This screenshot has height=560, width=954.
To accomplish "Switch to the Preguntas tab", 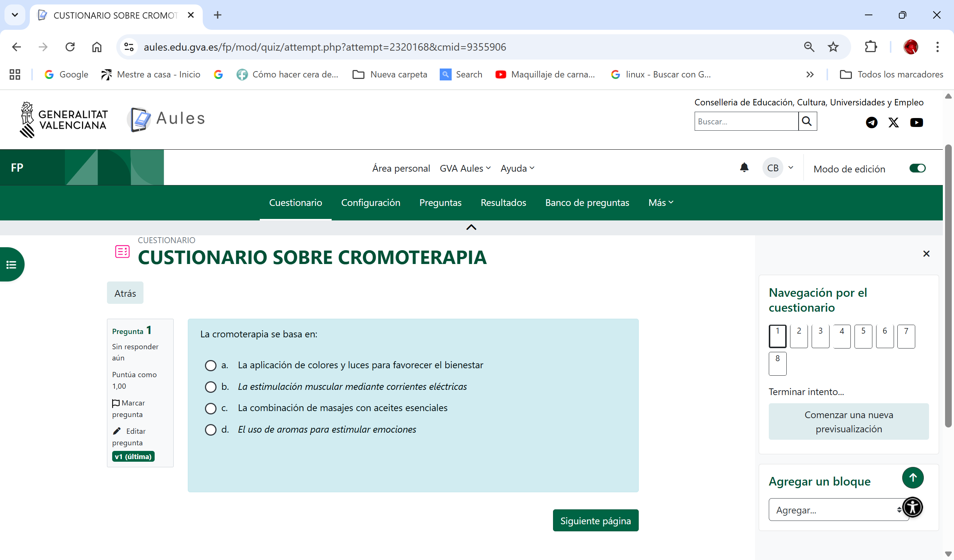I will pyautogui.click(x=440, y=203).
